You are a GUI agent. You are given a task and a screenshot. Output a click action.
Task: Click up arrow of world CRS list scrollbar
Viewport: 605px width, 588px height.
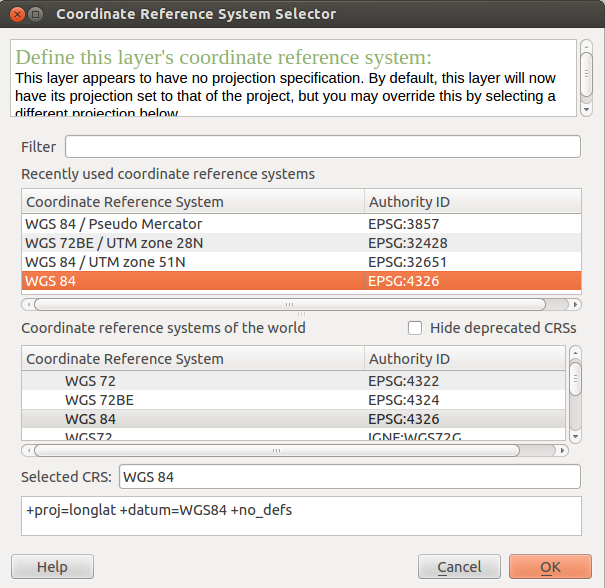(x=575, y=353)
